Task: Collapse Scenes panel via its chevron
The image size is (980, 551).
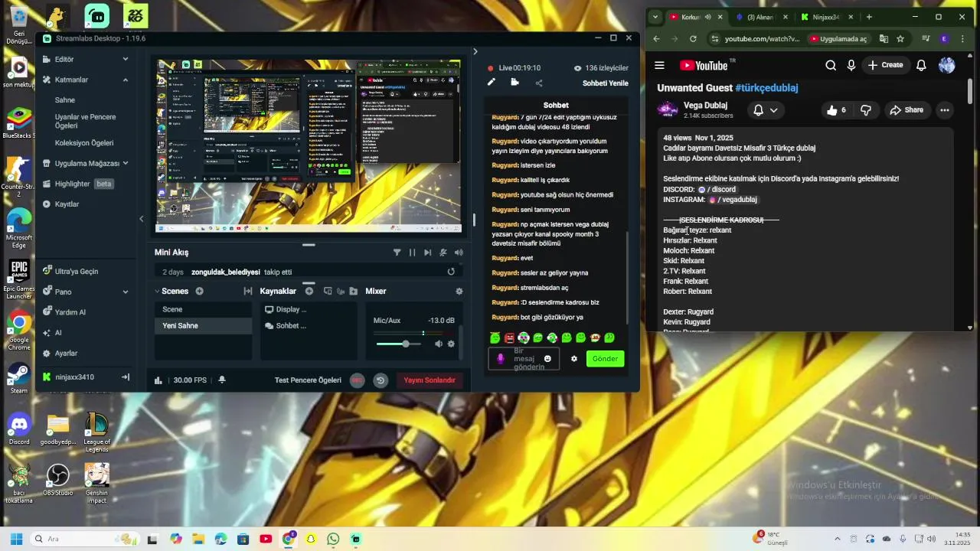Action: [157, 291]
